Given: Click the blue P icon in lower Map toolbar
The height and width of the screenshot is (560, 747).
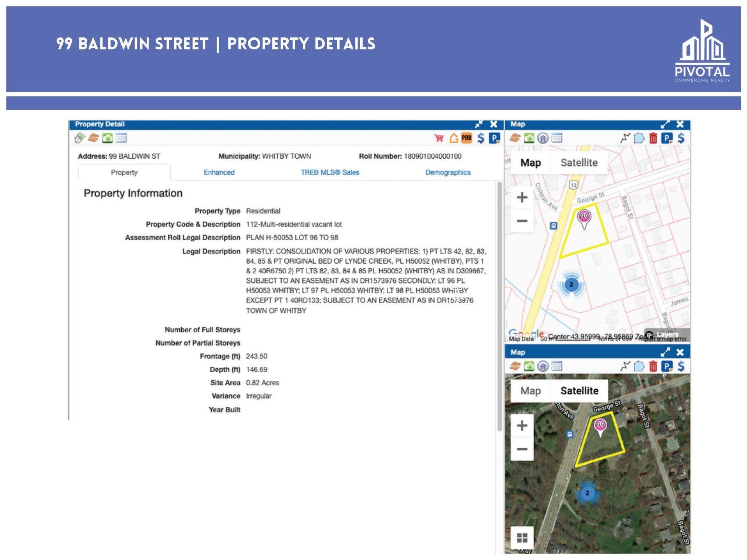Looking at the screenshot, I should (x=667, y=366).
